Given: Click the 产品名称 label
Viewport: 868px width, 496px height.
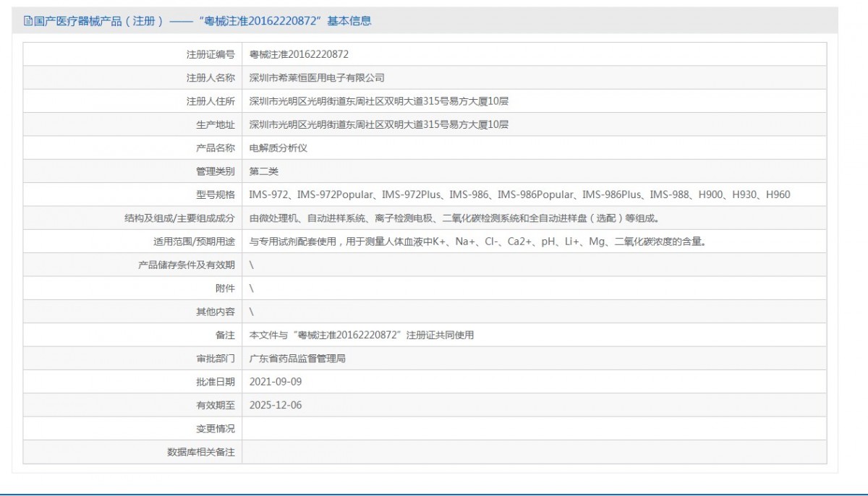Looking at the screenshot, I should tap(216, 147).
